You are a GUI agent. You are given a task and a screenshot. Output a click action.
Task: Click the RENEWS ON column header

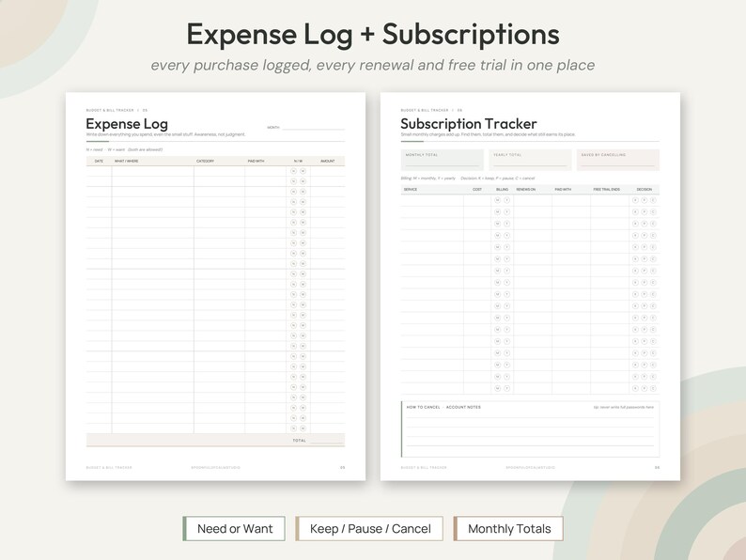pos(526,190)
